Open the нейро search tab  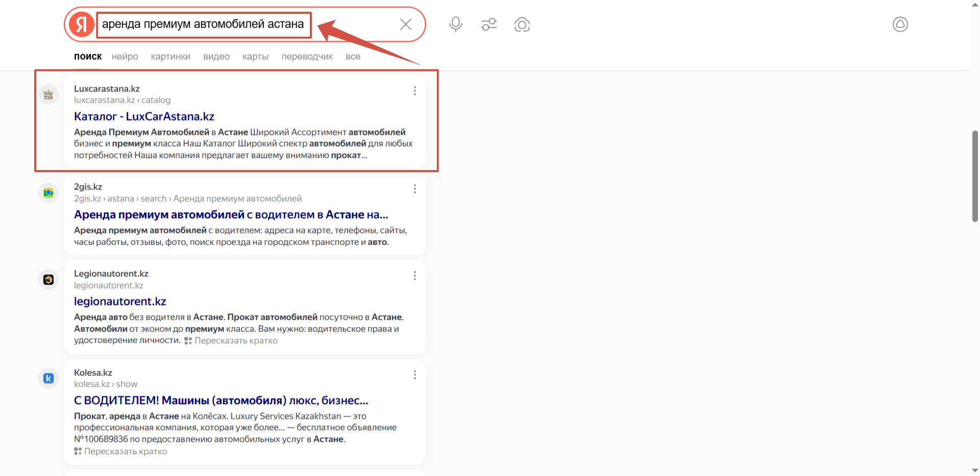tap(125, 57)
